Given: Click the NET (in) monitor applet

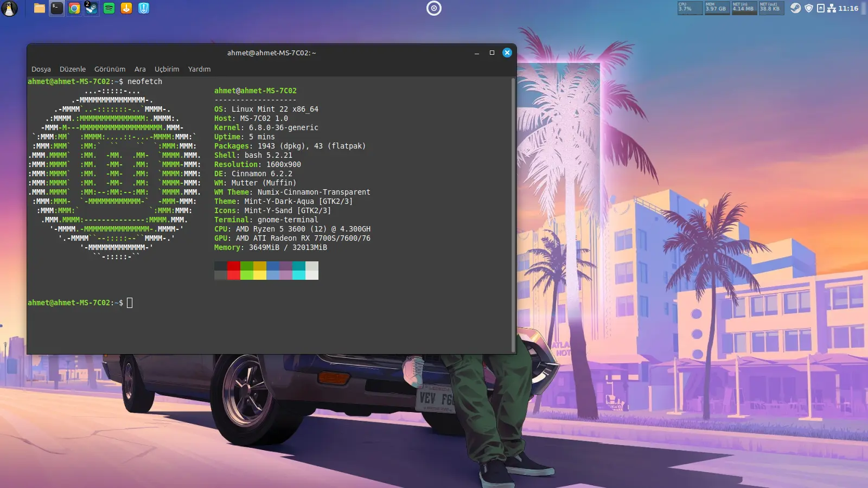Looking at the screenshot, I should click(744, 8).
